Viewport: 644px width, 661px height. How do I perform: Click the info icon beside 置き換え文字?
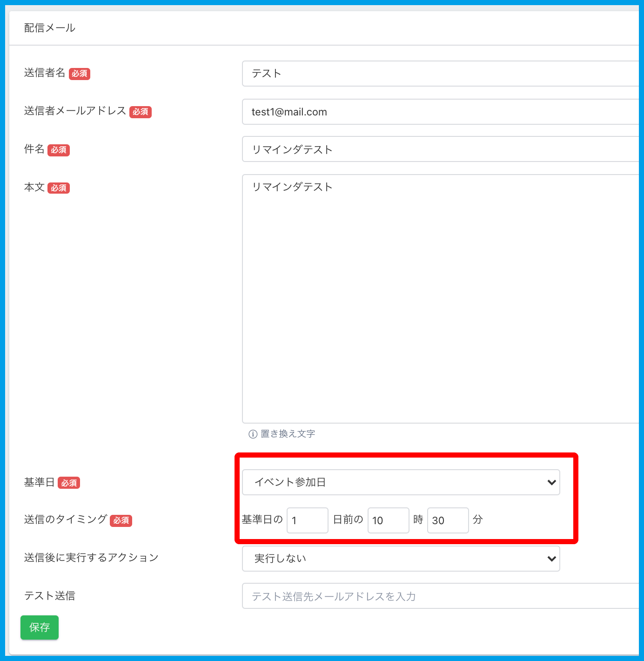pos(253,434)
